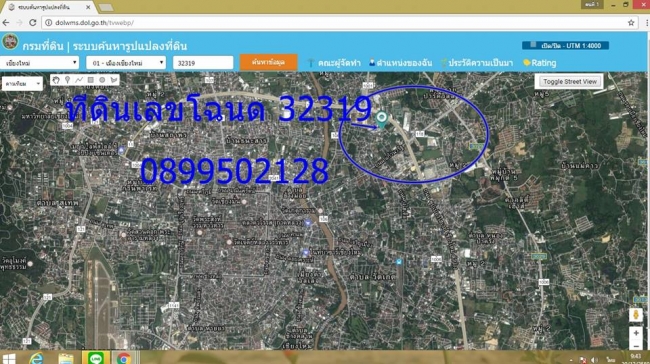Choose the marker placement tool
Viewport: 650px width, 364px height.
(67, 80)
